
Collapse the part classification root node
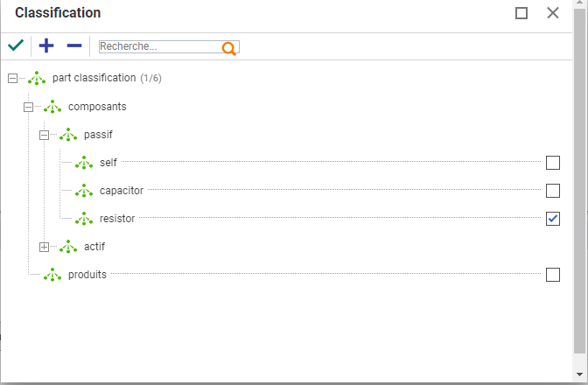tap(12, 79)
